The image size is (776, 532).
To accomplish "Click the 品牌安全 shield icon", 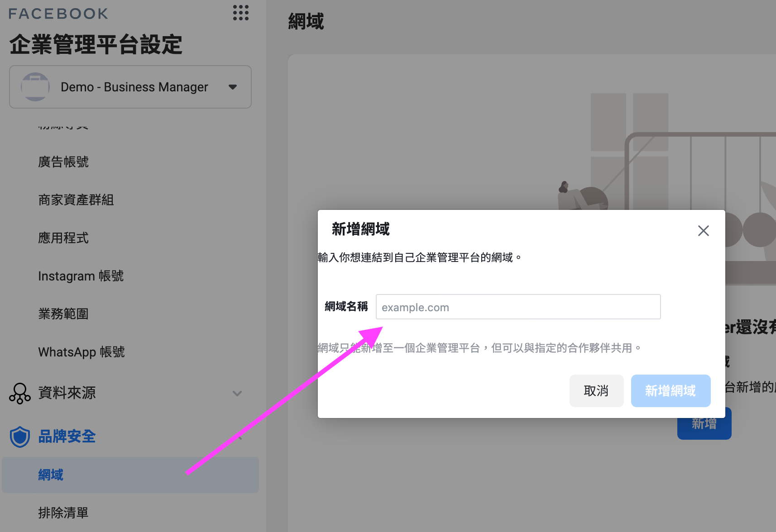I will point(20,437).
